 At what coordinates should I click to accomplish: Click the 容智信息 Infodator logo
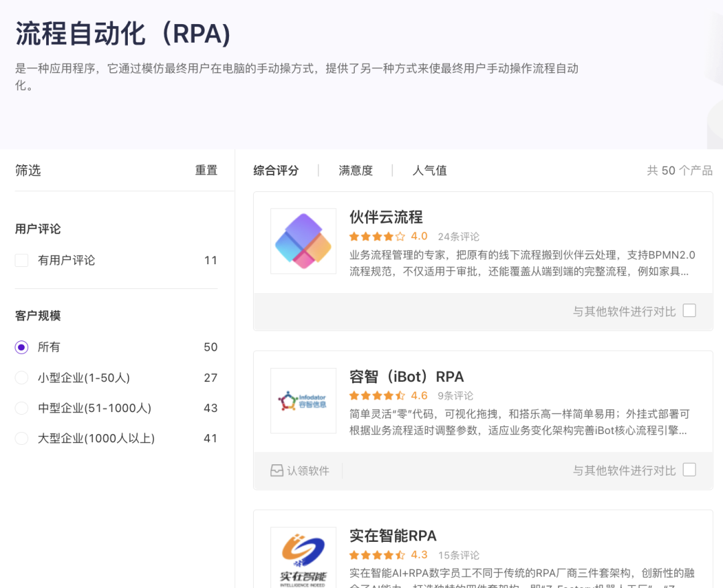tap(303, 400)
